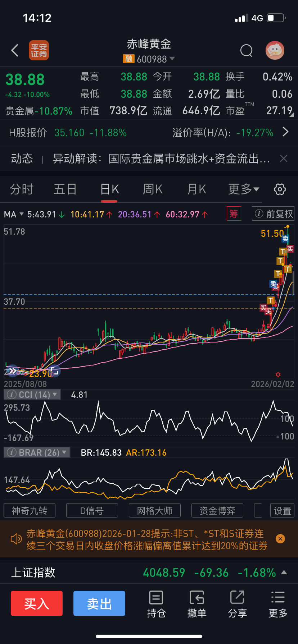
Task: Read 异动解读 国际贵金属市场跳水 news
Action: pos(161,158)
